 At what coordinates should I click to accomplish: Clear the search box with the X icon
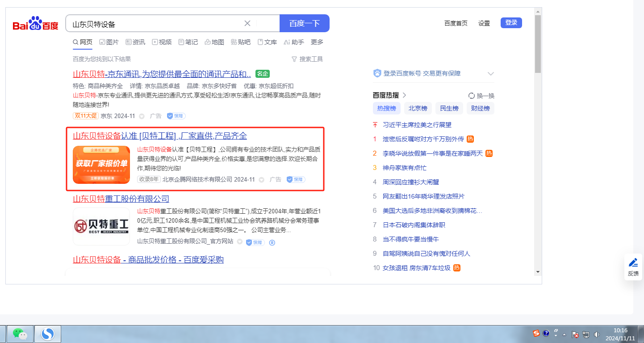[x=247, y=23]
